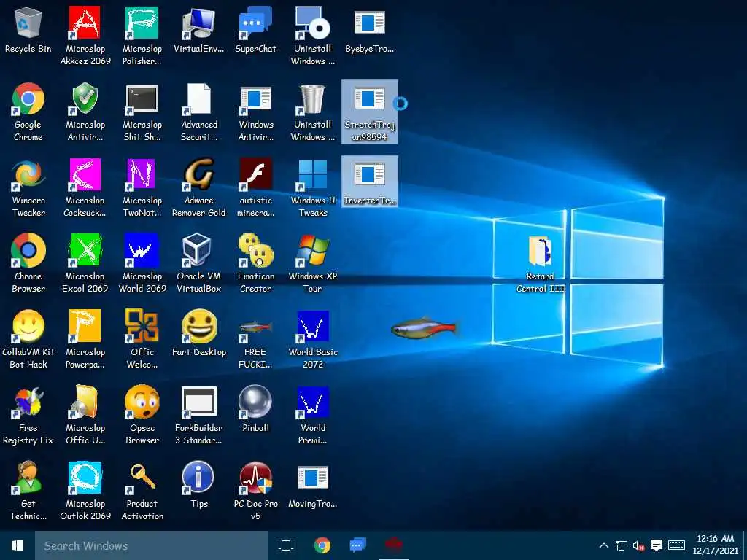Click the network status tray icon

(622, 545)
